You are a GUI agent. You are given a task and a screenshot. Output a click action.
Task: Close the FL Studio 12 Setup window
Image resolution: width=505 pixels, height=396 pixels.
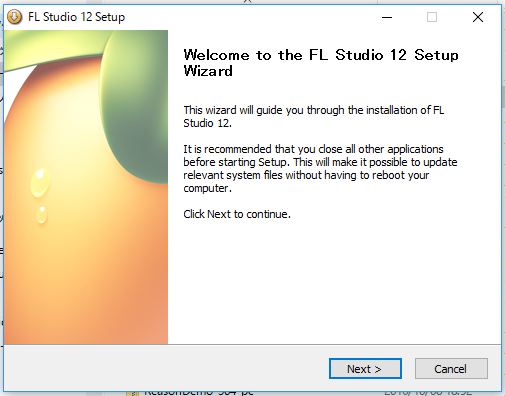point(478,17)
